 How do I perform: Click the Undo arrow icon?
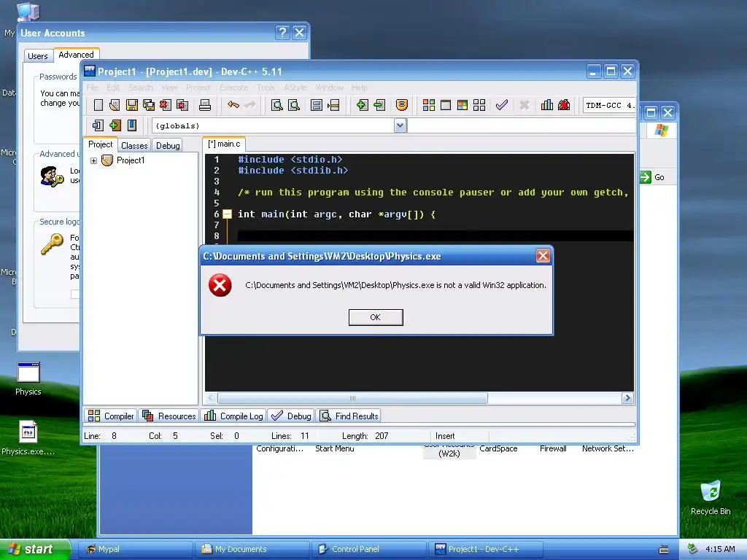pos(233,105)
